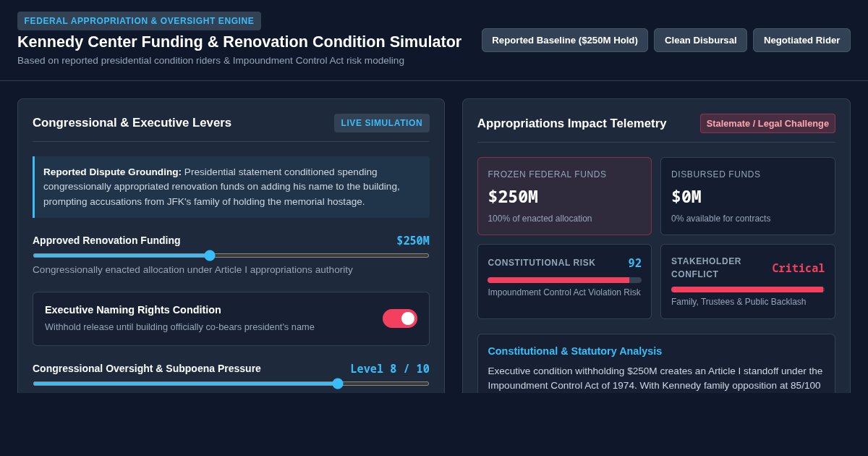Toggle Executive Naming Rights Condition switch

[400, 318]
